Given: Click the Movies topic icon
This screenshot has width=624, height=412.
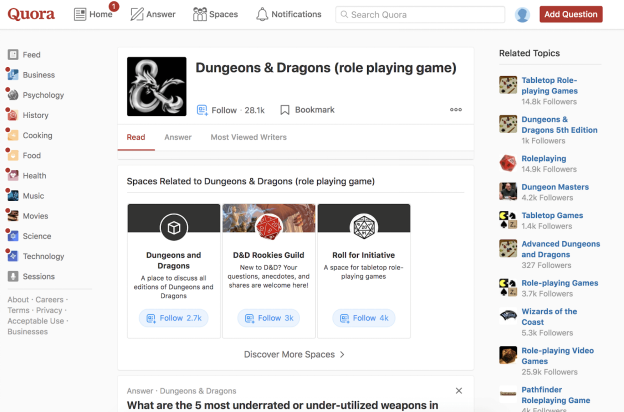Looking at the screenshot, I should click(13, 216).
